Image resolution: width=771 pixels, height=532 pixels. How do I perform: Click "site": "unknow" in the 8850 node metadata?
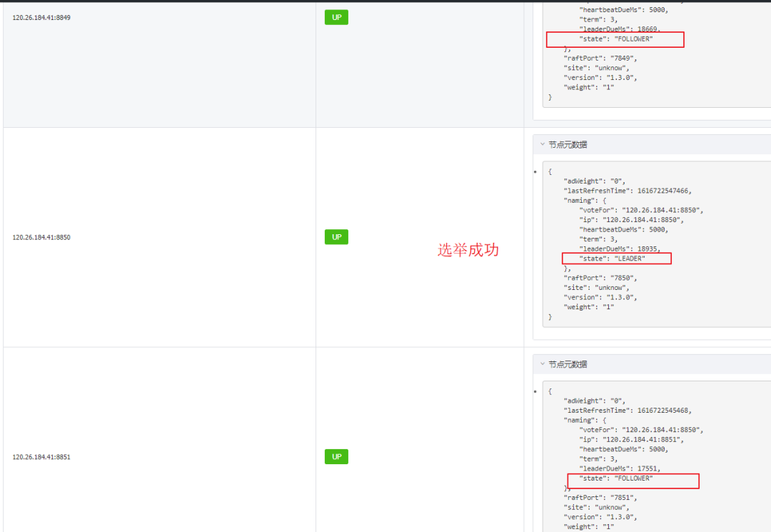coord(596,288)
